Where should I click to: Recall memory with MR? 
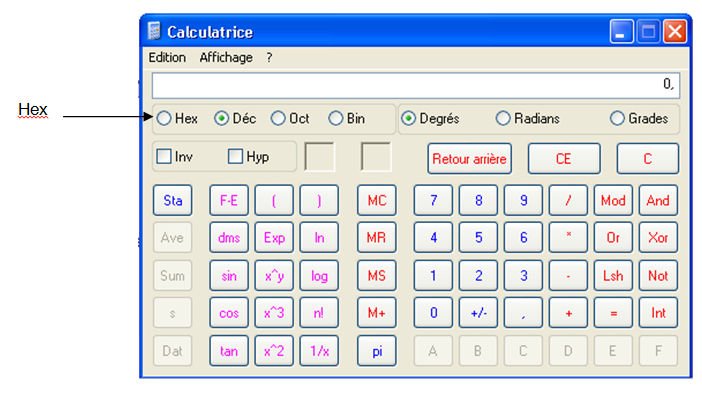click(377, 237)
